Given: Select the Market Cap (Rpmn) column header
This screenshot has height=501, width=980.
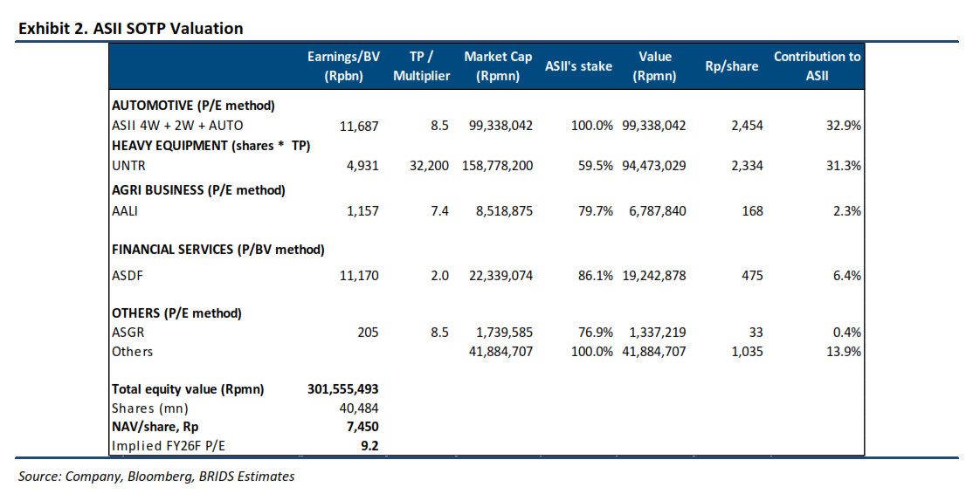Looking at the screenshot, I should coord(497,65).
